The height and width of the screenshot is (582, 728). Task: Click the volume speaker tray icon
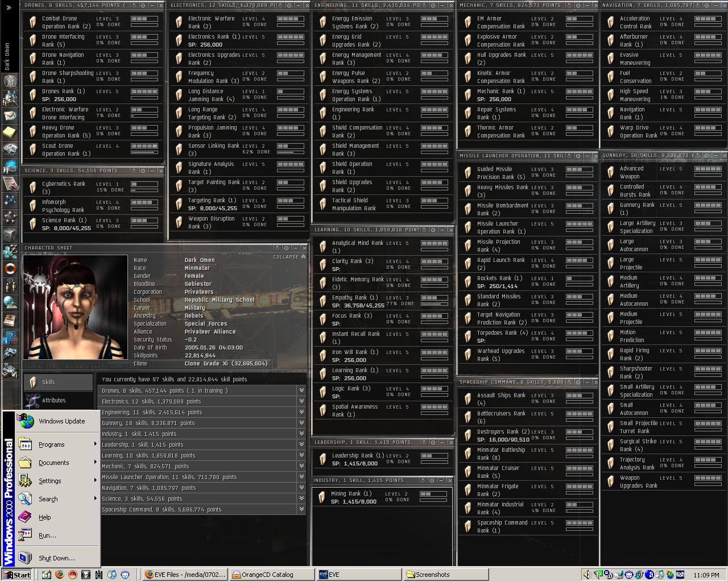click(587, 575)
